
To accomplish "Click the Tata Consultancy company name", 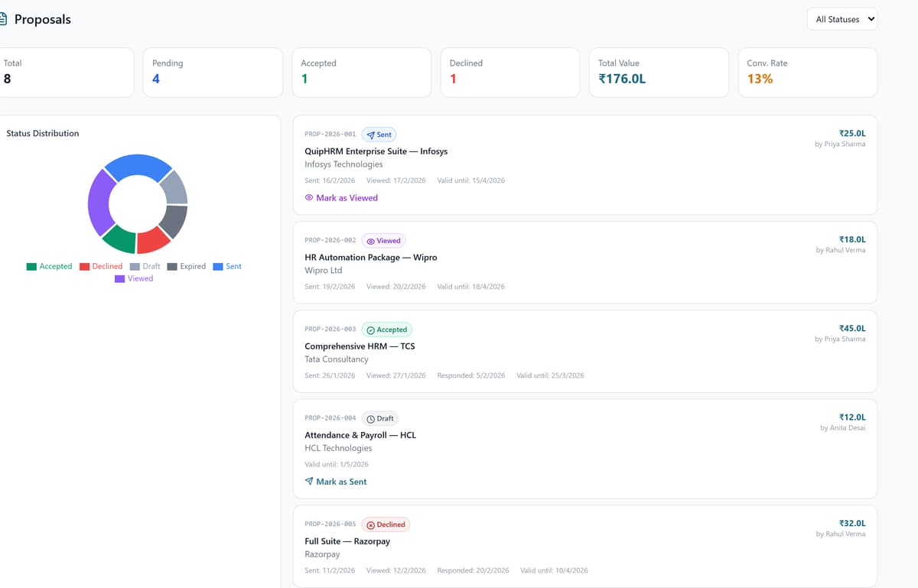I will (x=337, y=359).
